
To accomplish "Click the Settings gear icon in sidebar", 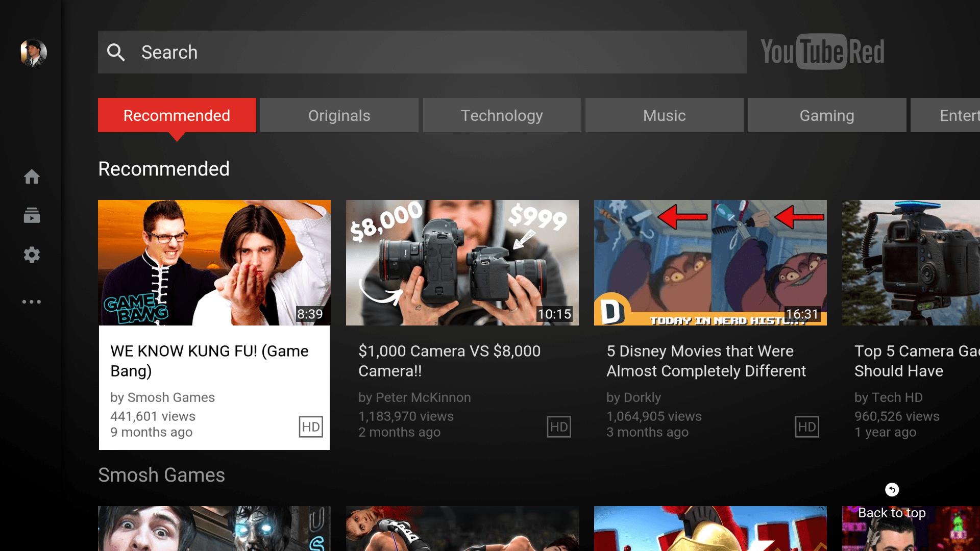I will coord(31,254).
